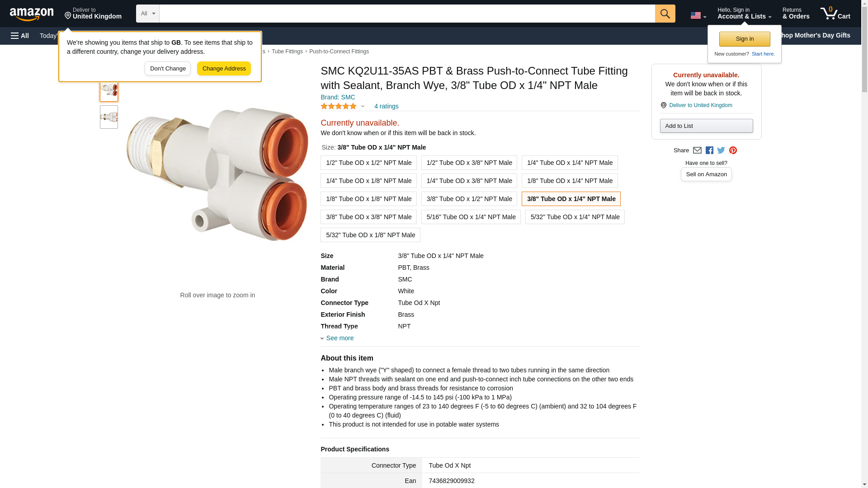The image size is (868, 488).
Task: Open the All hamburger menu
Action: coord(20,36)
